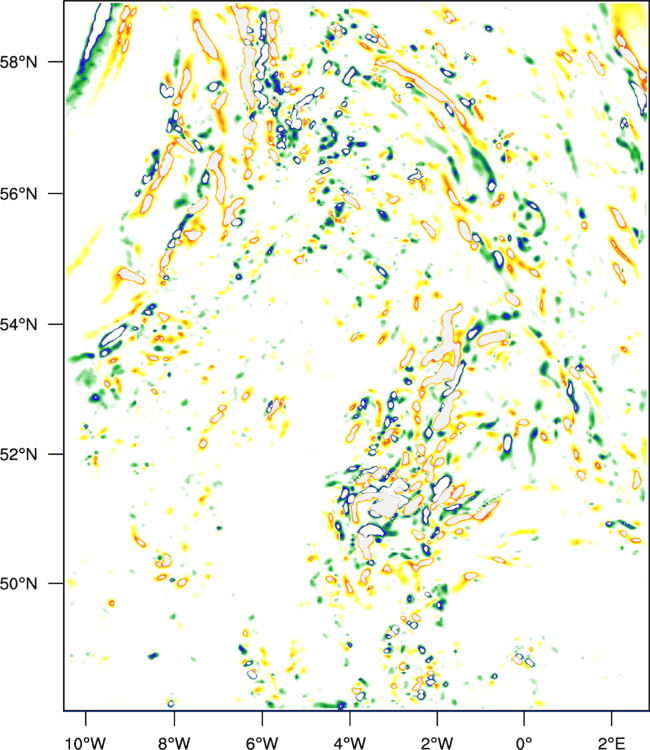650x750 pixels.
Task: Click the 10°W longitude label
Action: pos(85,742)
